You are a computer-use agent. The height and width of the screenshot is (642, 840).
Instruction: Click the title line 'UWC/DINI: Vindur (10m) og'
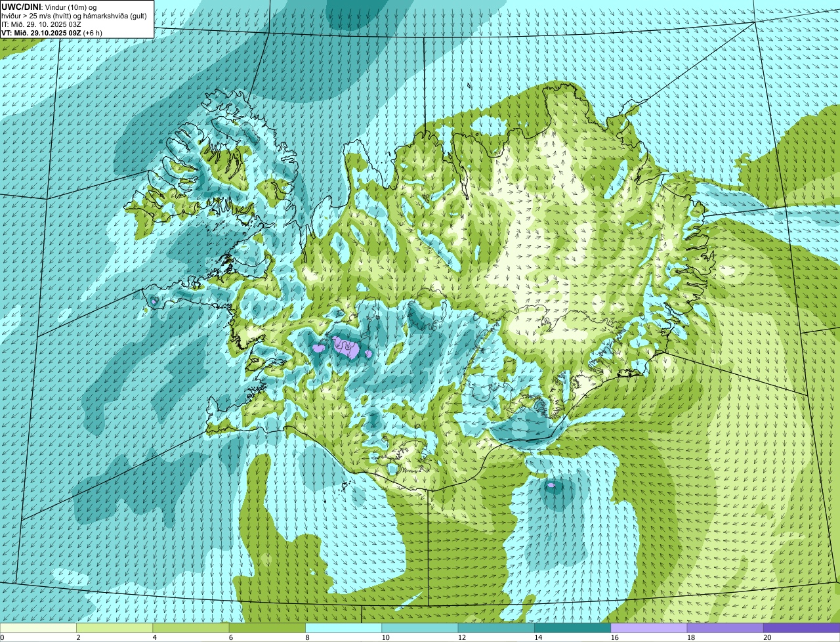(49, 7)
